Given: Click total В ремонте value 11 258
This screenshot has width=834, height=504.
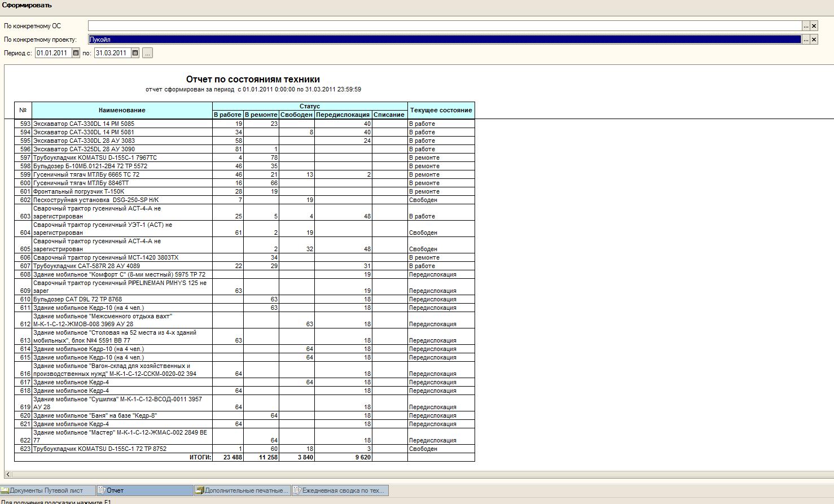Looking at the screenshot, I should point(268,457).
